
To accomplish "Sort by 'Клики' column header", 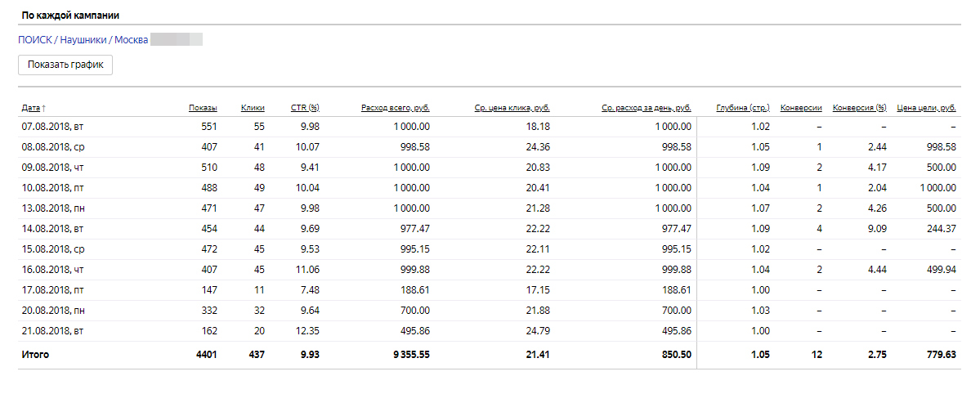I will coord(253,108).
